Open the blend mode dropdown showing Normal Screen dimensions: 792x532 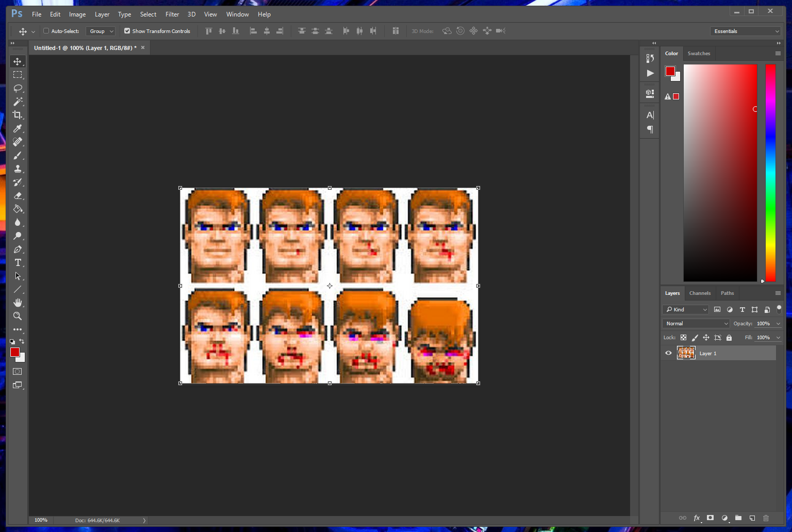[x=695, y=323]
